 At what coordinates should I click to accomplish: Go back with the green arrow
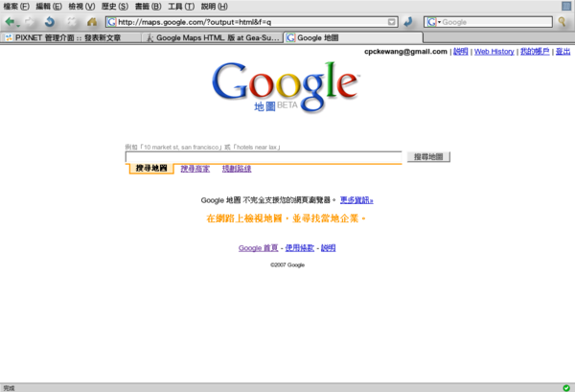point(10,22)
